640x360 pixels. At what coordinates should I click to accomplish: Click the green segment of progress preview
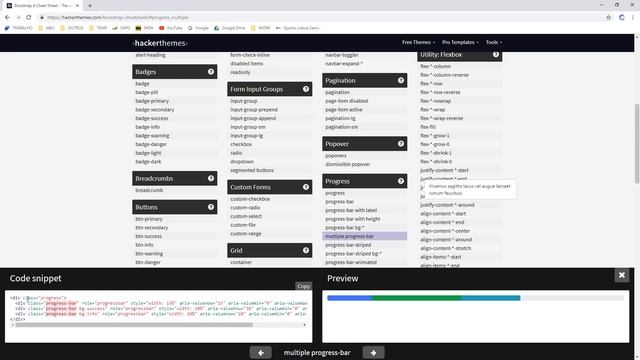coord(416,298)
